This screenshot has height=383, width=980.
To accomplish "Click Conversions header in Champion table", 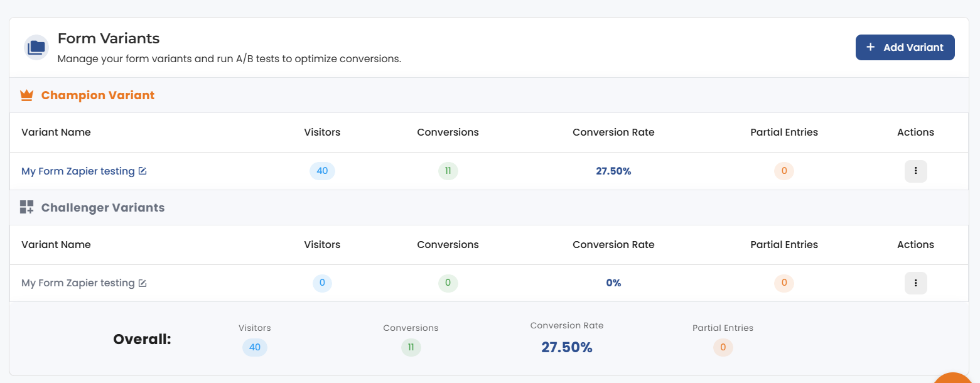I will (448, 132).
